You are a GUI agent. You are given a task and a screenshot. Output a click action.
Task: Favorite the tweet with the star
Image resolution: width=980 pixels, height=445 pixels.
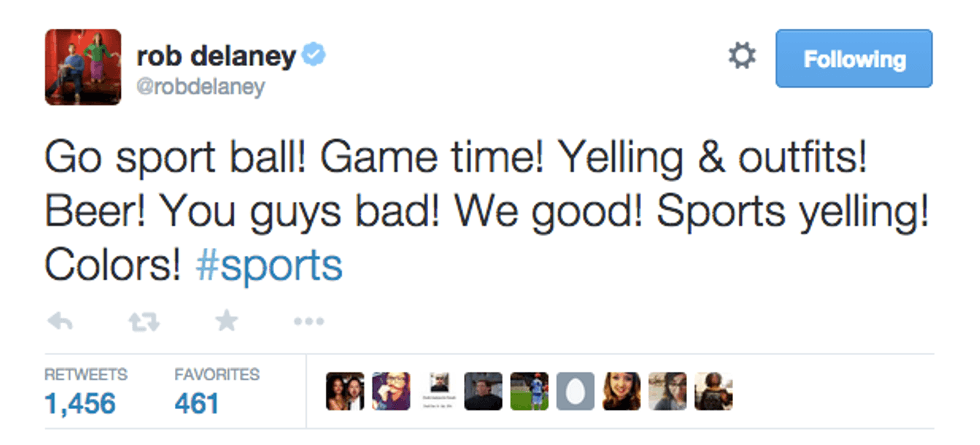pos(227,321)
